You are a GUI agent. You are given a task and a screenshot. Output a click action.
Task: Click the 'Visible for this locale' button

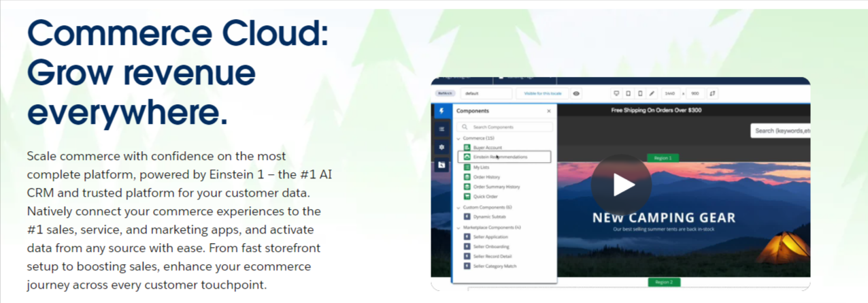(x=541, y=93)
